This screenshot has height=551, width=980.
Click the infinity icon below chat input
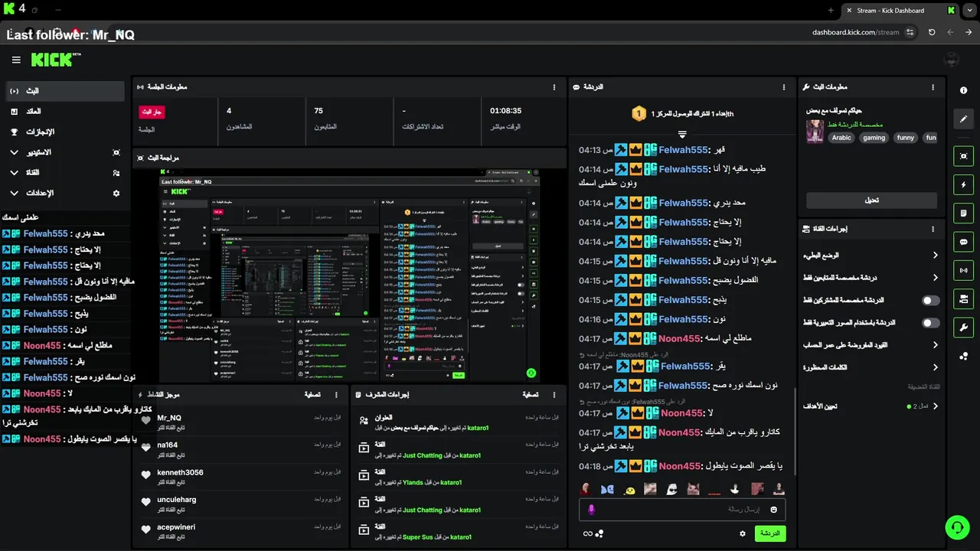click(x=587, y=533)
